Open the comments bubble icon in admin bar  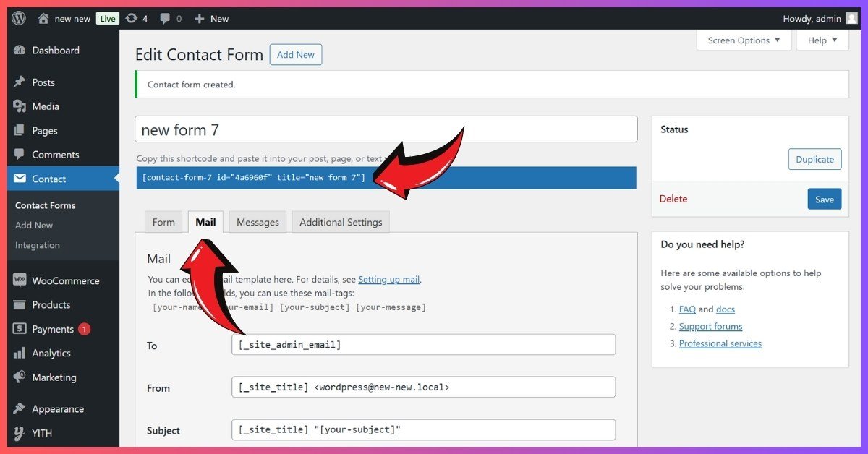(166, 19)
